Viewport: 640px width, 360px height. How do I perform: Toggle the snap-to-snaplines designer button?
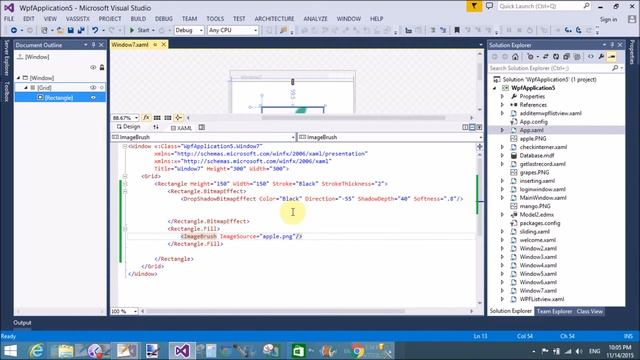pyautogui.click(x=178, y=118)
